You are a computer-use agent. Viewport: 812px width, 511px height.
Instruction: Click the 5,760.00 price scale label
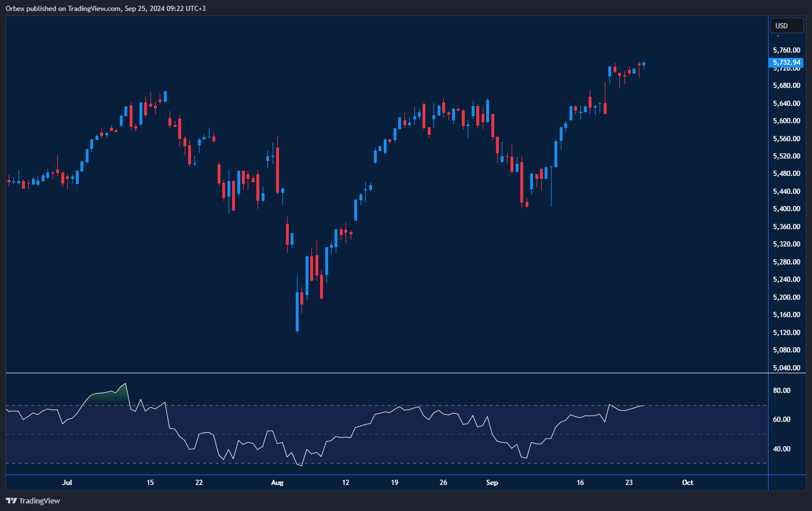click(x=787, y=50)
